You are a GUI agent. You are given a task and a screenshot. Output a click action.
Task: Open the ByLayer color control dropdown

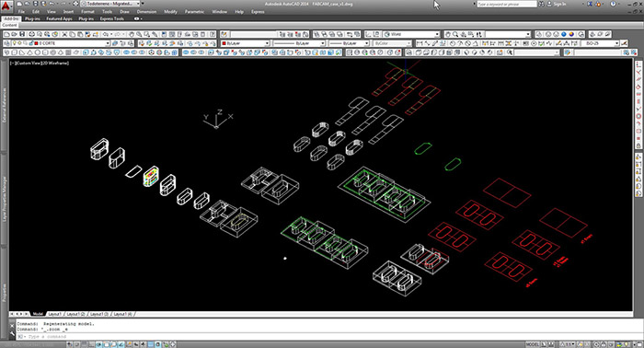tap(267, 43)
